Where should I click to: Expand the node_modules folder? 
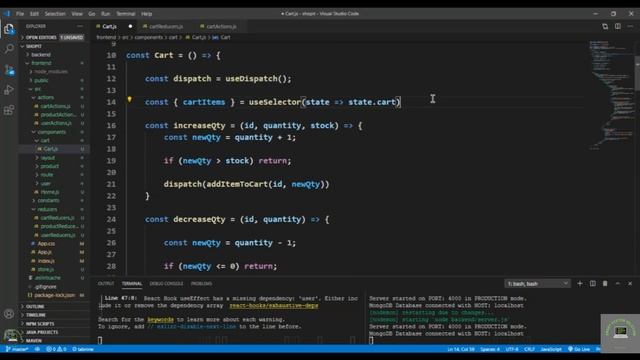[x=50, y=71]
